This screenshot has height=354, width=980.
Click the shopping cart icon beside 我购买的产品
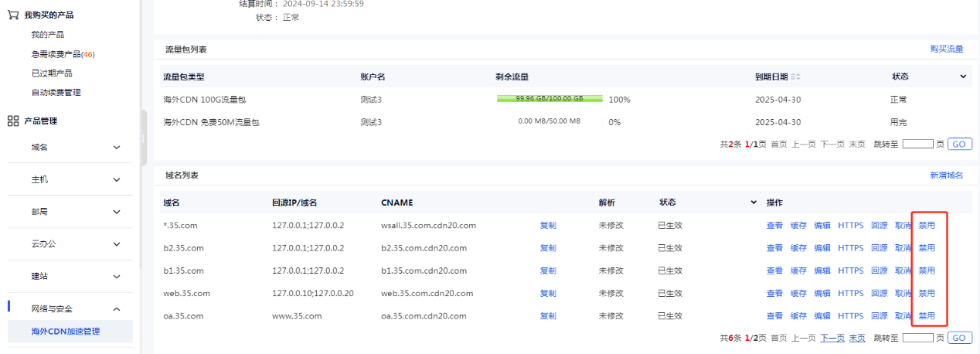(13, 15)
